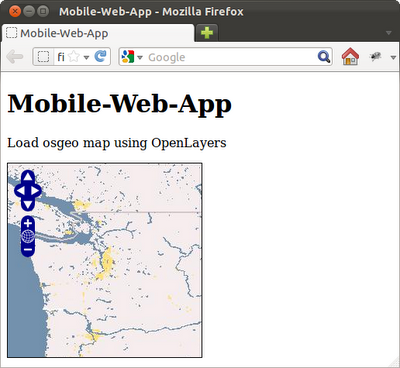Pan the map right with arrow control
The height and width of the screenshot is (368, 400).
click(x=35, y=191)
